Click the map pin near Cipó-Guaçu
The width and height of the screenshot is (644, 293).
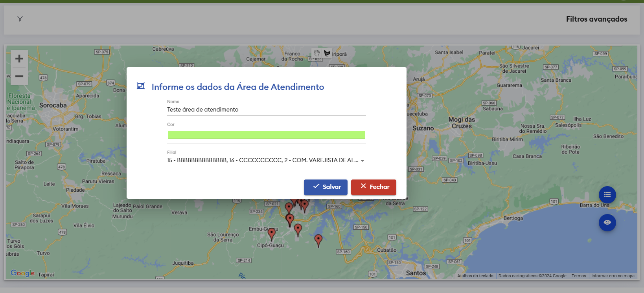(272, 234)
